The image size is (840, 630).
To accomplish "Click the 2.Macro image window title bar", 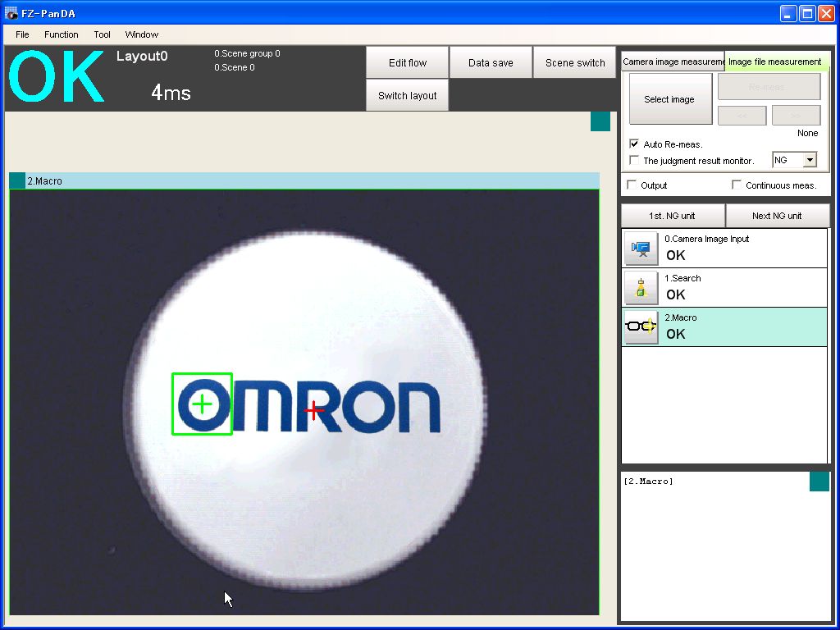I will pyautogui.click(x=304, y=180).
